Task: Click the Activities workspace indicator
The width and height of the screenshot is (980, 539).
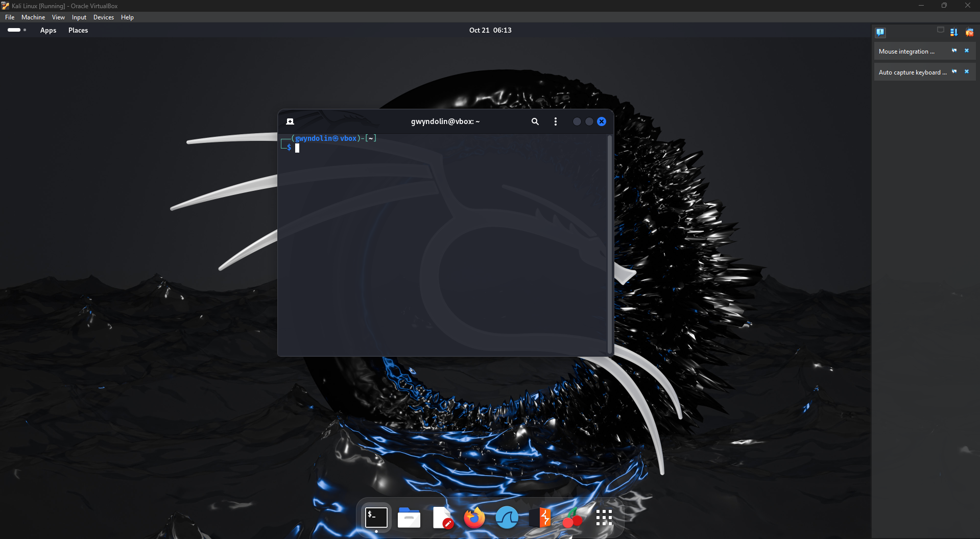Action: (17, 30)
